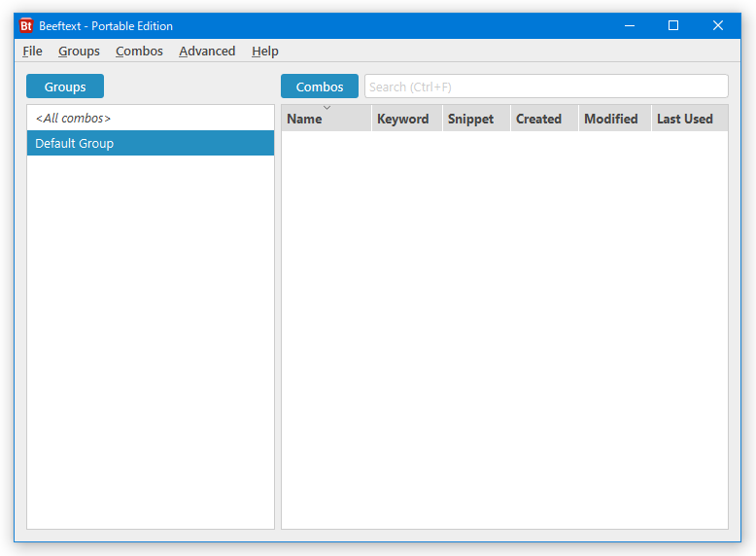This screenshot has width=756, height=556.
Task: Close the Beeftext window
Action: point(718,25)
